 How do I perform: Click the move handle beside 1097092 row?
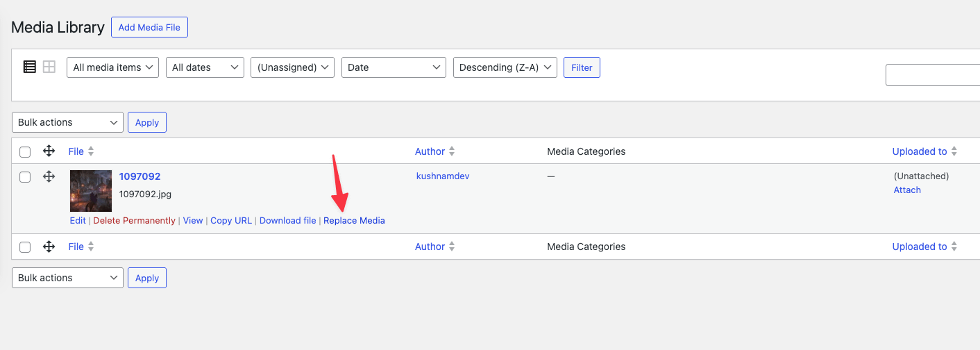49,176
